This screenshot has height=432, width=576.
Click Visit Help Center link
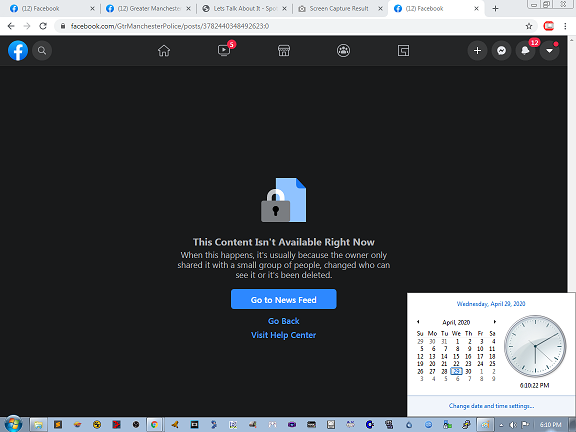click(284, 335)
